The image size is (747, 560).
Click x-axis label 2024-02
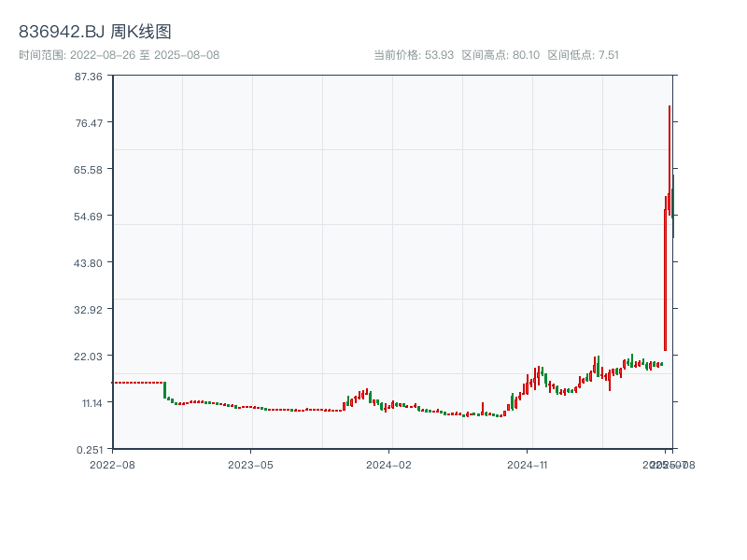(x=388, y=465)
